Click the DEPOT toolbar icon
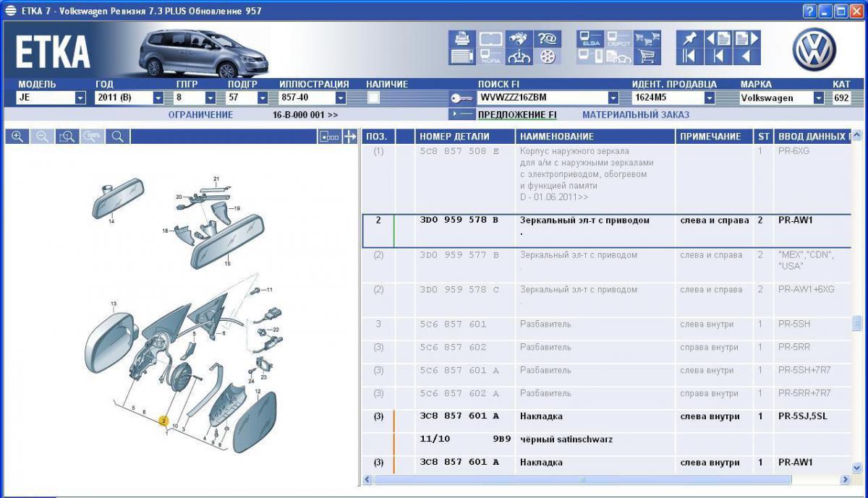 (x=618, y=39)
